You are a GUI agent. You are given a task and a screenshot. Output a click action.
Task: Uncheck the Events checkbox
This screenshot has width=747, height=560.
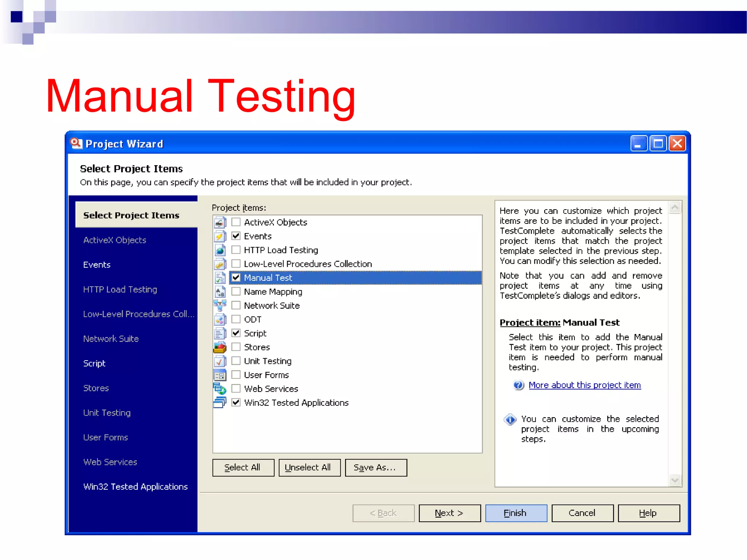(236, 236)
